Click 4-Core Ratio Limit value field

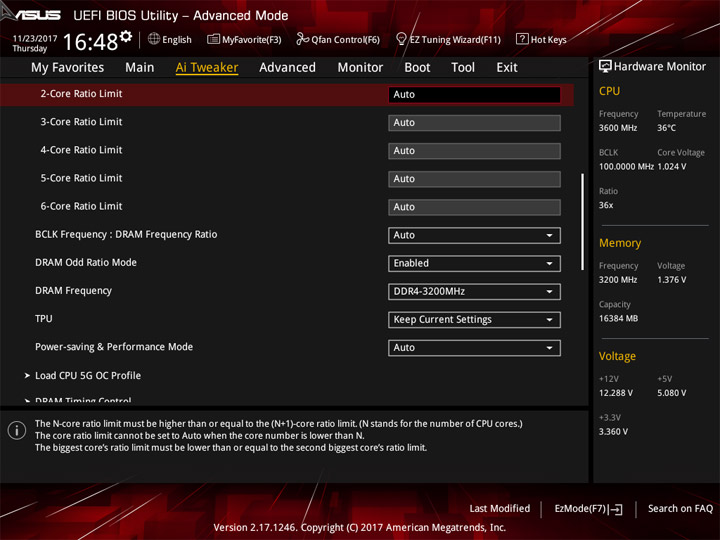coord(474,151)
